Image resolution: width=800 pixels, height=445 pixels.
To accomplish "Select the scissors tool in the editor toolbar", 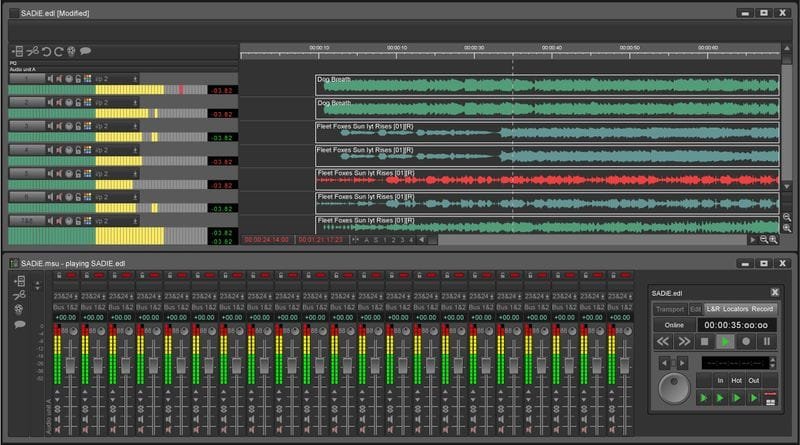I will (32, 50).
